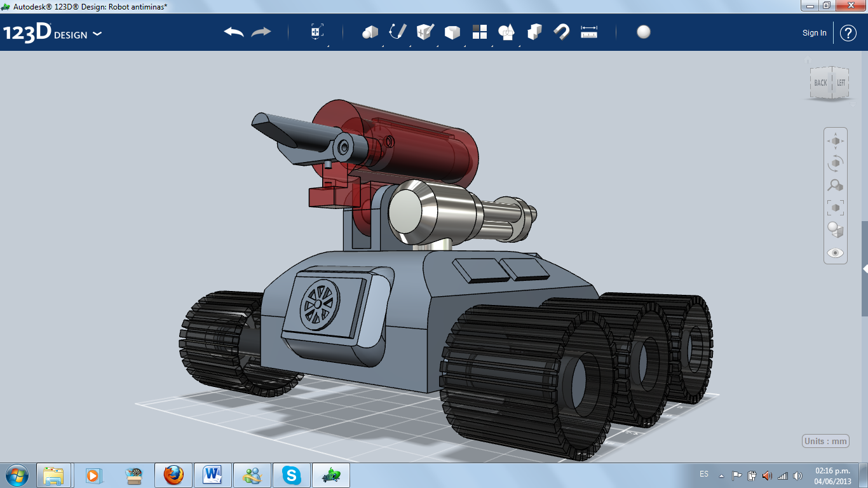
Task: Click the BACK face of view cube
Action: coord(820,83)
